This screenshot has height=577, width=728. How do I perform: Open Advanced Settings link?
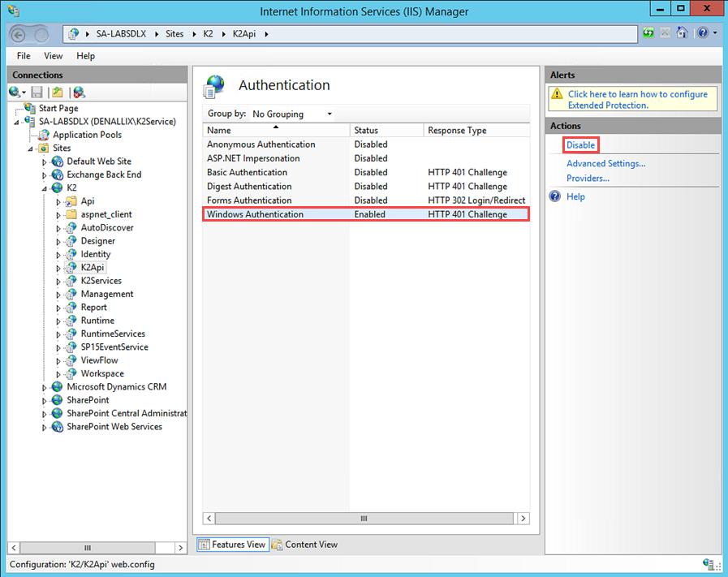[x=606, y=163]
